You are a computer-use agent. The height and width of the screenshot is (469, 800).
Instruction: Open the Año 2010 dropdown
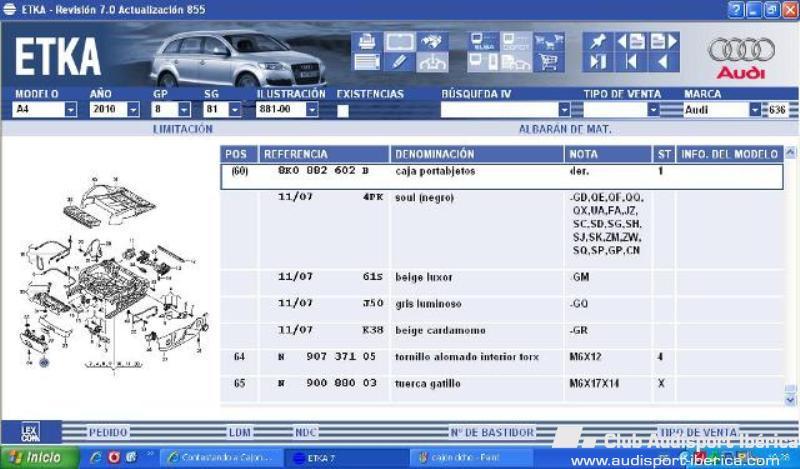pyautogui.click(x=133, y=109)
